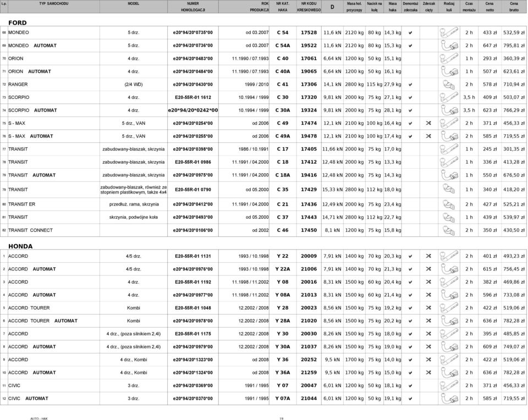Click the hitch image in CIVIC Y 07 row
Screen dimensions: 528x420
[x=449, y=385]
